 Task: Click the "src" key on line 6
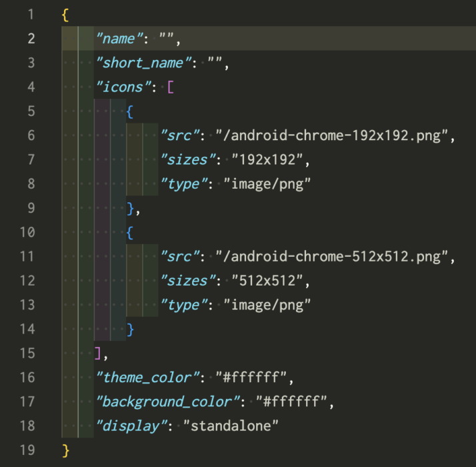click(180, 135)
